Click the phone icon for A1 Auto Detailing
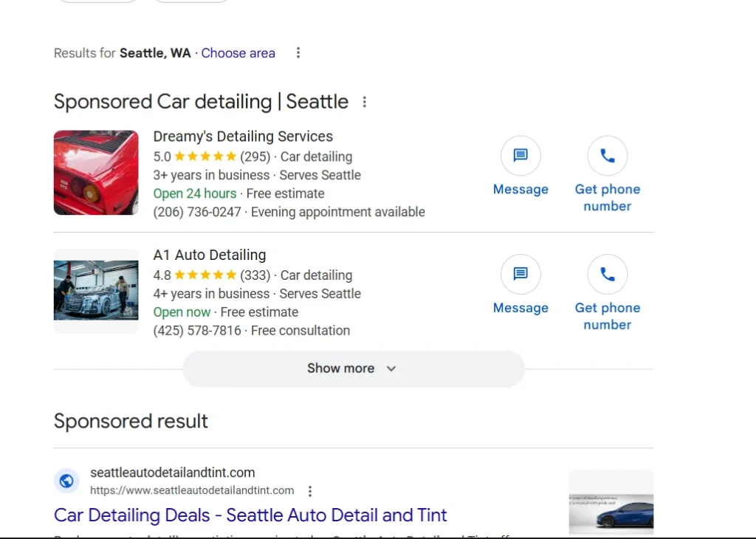This screenshot has width=756, height=539. 608,274
